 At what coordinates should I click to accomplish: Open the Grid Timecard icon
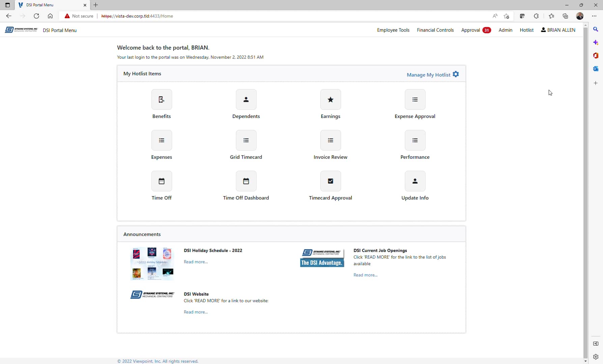[x=246, y=140]
